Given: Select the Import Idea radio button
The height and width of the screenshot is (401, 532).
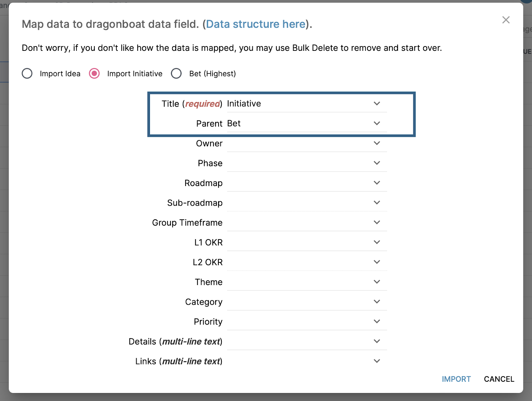Looking at the screenshot, I should click(x=27, y=73).
